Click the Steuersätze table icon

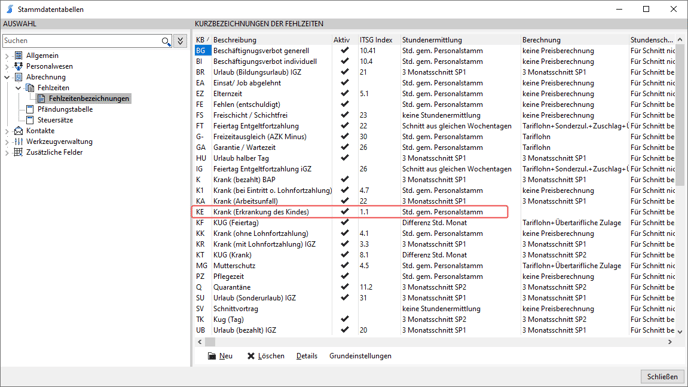(30, 120)
